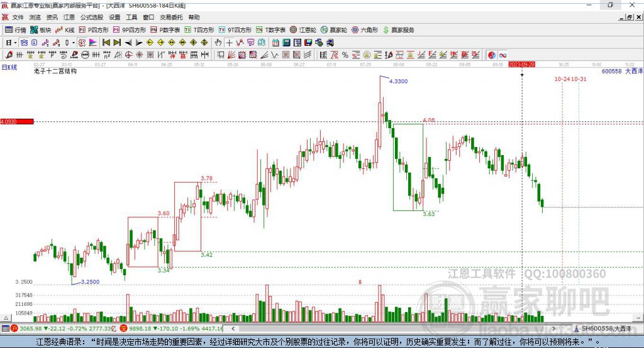Open the T数字表 tool
Image resolution: width=644 pixels, height=348 pixels.
point(270,30)
